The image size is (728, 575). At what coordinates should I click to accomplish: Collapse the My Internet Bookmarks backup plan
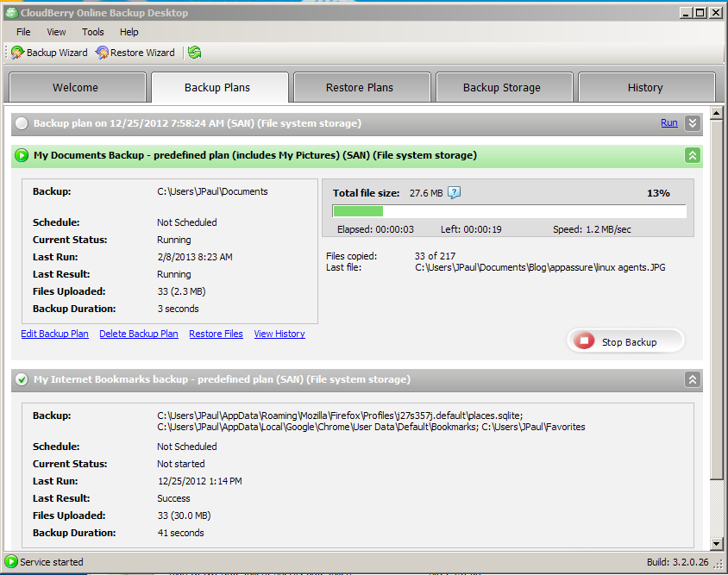(x=693, y=379)
